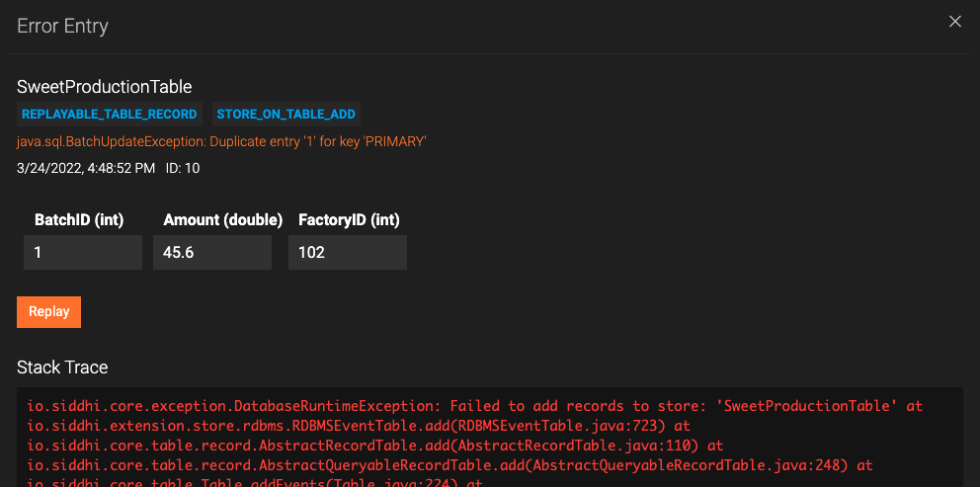The height and width of the screenshot is (487, 980).
Task: Click the ID: 10 label
Action: (x=183, y=168)
